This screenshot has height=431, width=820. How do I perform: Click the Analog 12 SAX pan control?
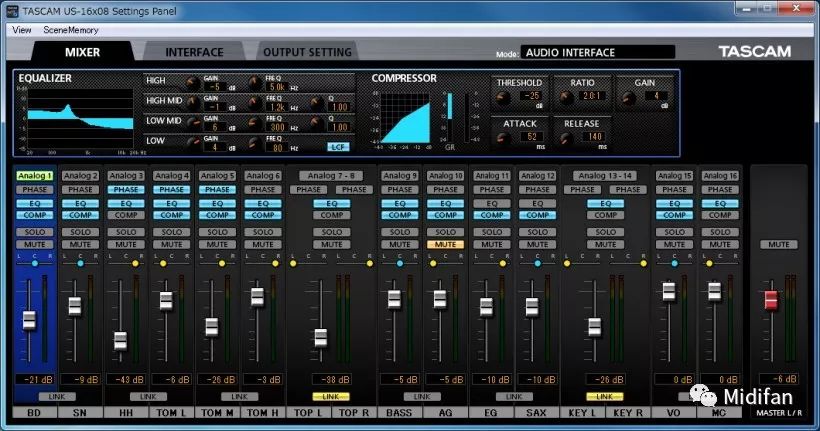point(537,263)
